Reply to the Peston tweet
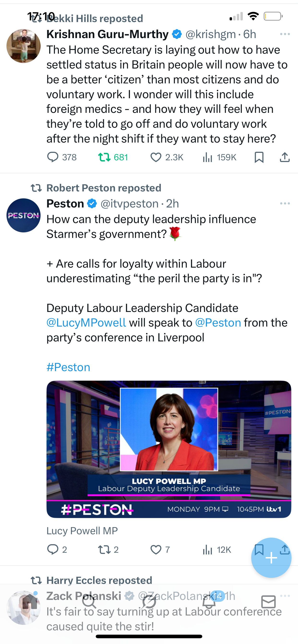This screenshot has height=644, width=298. pyautogui.click(x=53, y=550)
